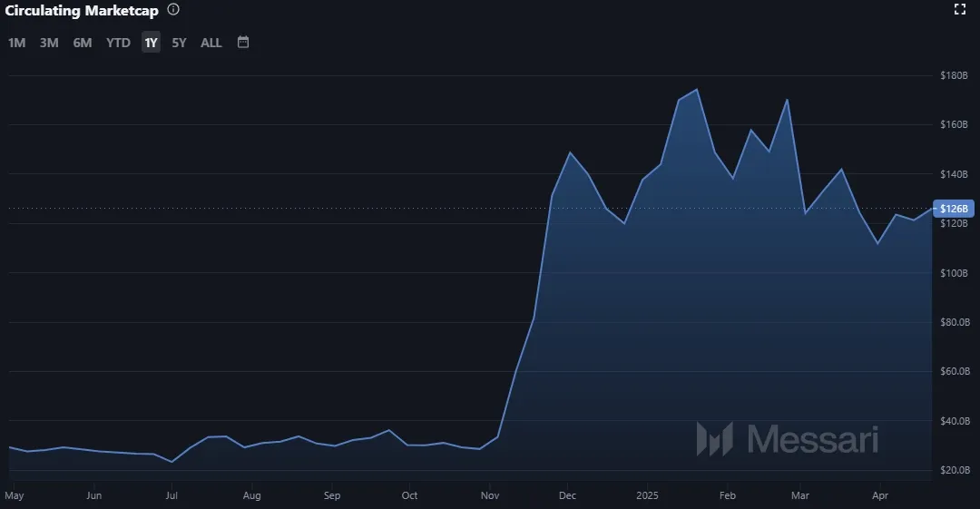Click the 2025 label on x-axis
Screen dimensions: 980x509
point(648,495)
